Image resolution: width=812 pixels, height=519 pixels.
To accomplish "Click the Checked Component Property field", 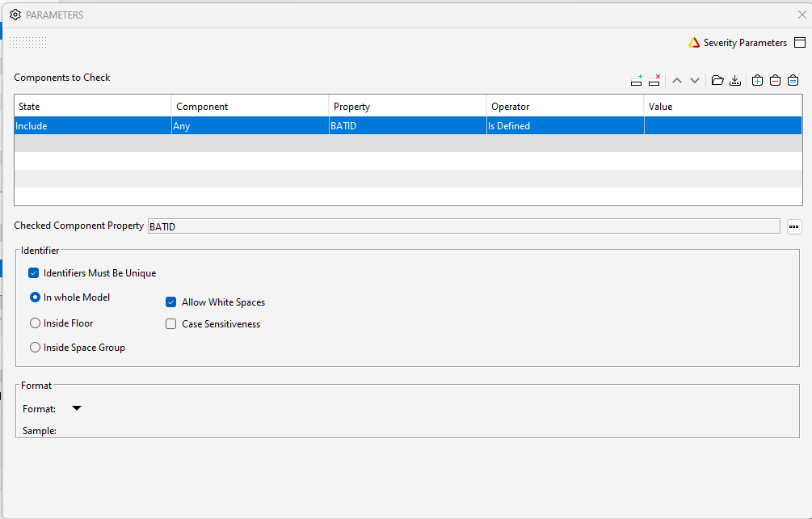I will coord(464,226).
